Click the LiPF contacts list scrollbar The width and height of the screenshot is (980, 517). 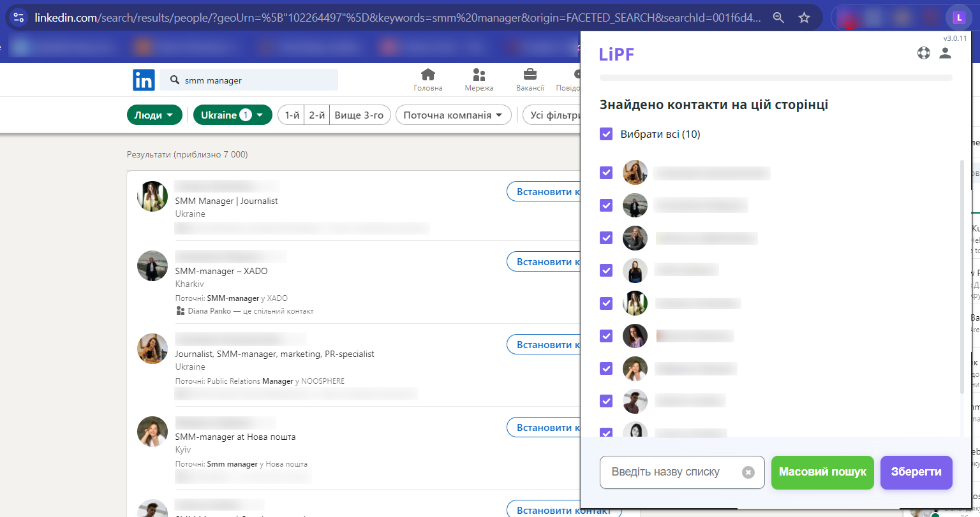coord(962,277)
